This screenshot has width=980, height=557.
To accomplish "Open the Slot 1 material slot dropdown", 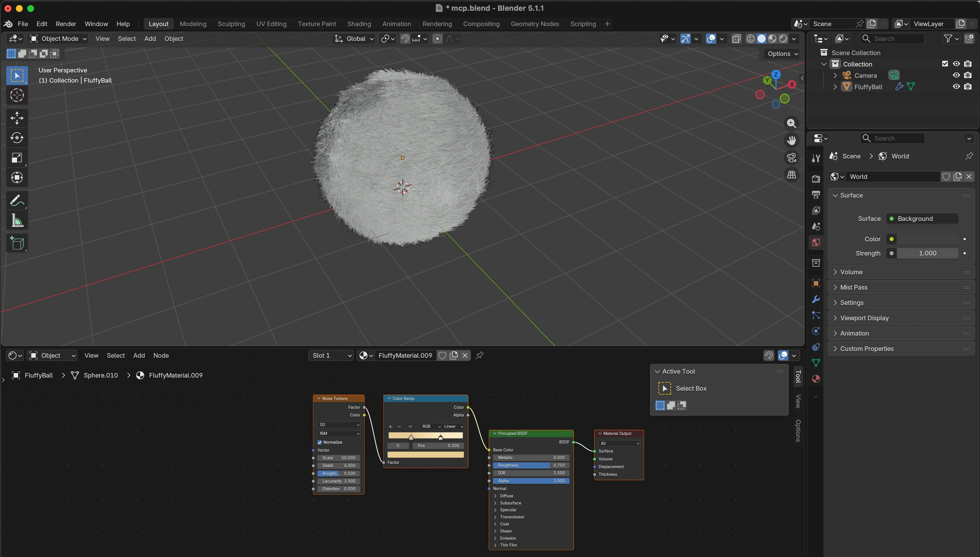I will click(331, 355).
